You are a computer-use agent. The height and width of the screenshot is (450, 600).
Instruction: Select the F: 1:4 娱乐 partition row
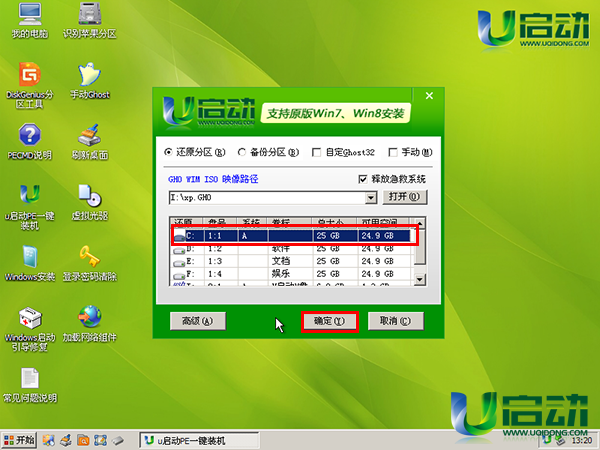coord(293,274)
